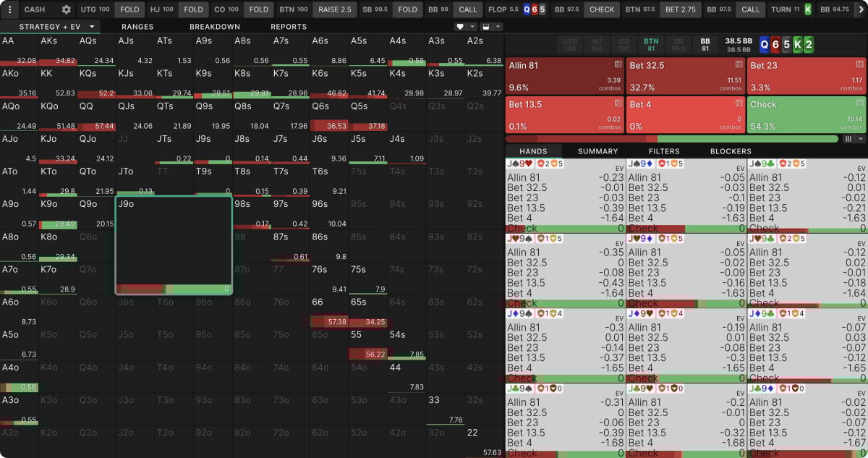
Task: Open details icon on Check card
Action: (x=859, y=103)
